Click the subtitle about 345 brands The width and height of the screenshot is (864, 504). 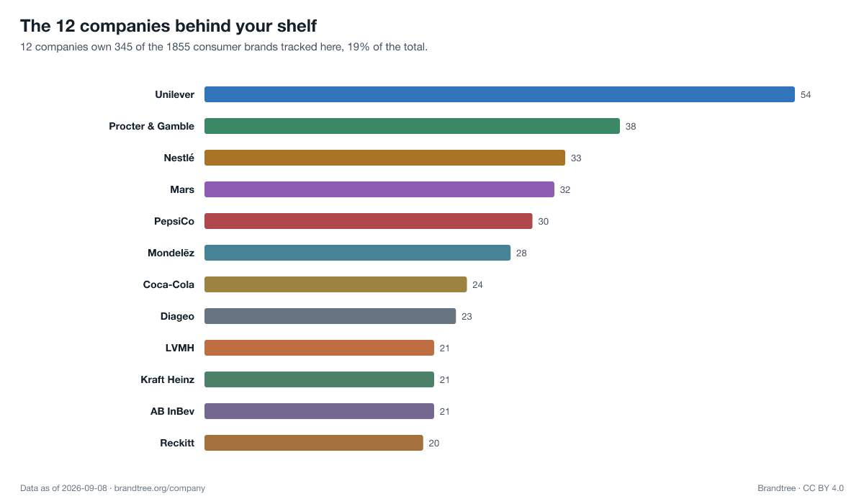[x=224, y=48]
